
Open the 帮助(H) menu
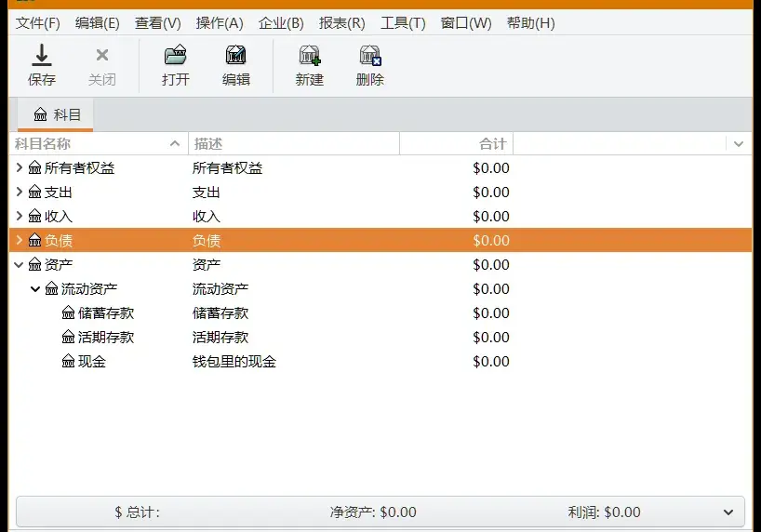pyautogui.click(x=530, y=23)
